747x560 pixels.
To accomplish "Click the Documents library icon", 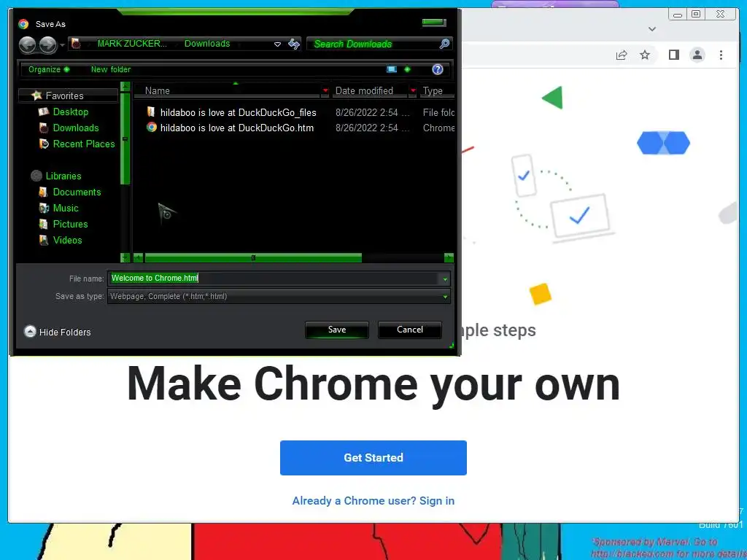I will click(43, 192).
